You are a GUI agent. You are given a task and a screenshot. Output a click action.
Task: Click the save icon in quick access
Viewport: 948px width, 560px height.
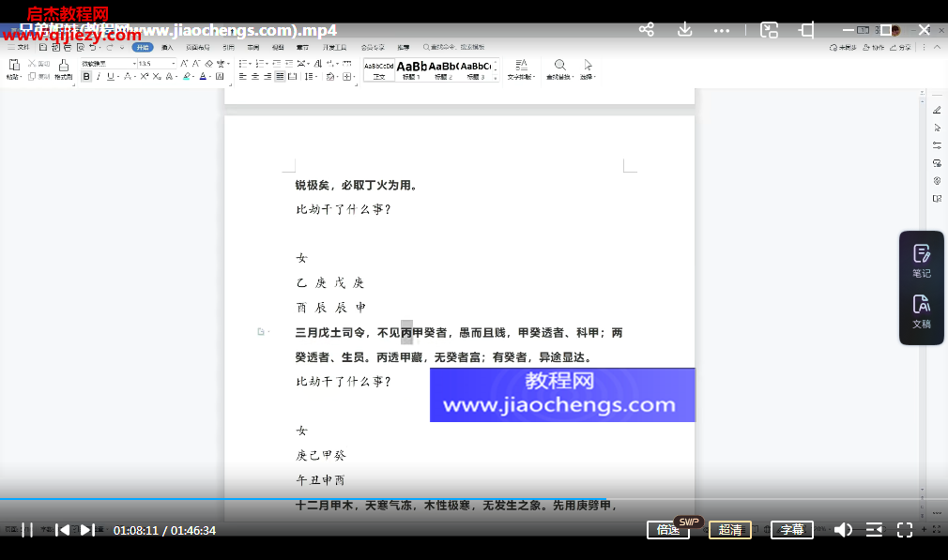coord(43,47)
